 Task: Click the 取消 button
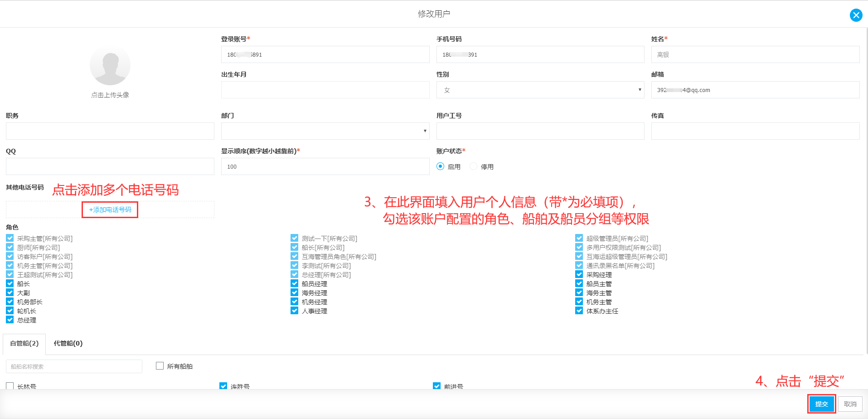tap(850, 404)
